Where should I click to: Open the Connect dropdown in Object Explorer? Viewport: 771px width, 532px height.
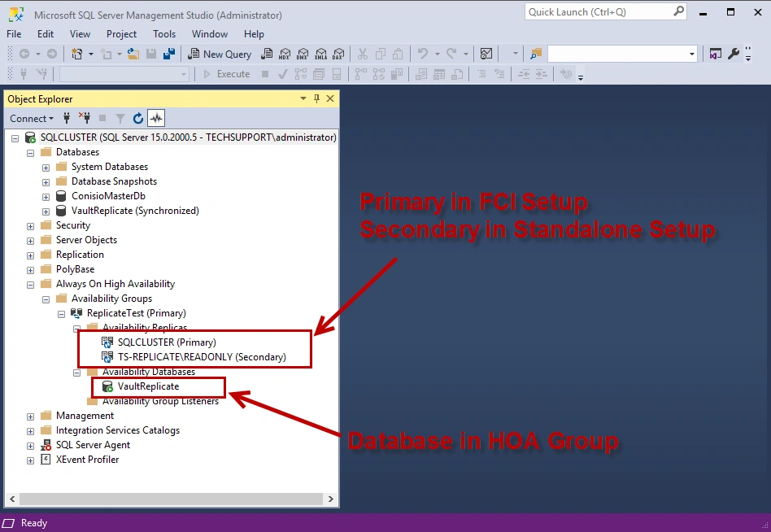coord(32,119)
